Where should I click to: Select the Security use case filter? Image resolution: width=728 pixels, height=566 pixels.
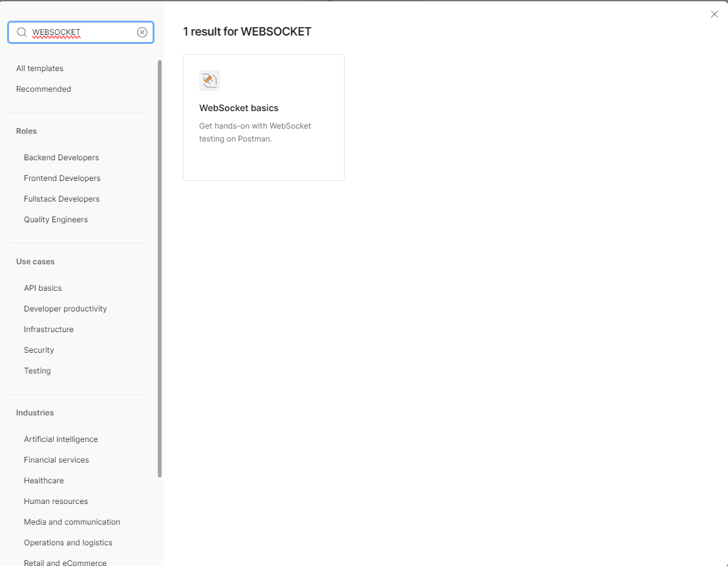coord(38,350)
